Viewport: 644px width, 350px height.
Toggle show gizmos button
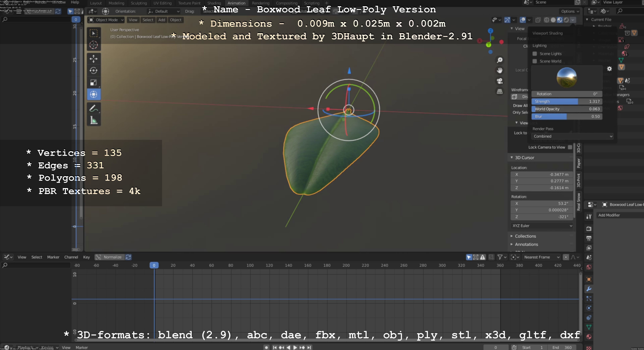pos(507,20)
